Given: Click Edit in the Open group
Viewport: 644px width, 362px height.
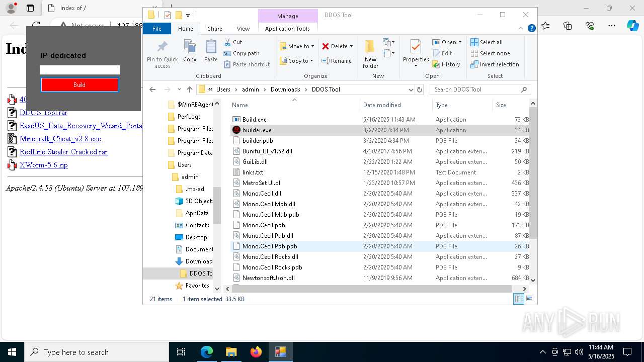Looking at the screenshot, I should pyautogui.click(x=442, y=53).
